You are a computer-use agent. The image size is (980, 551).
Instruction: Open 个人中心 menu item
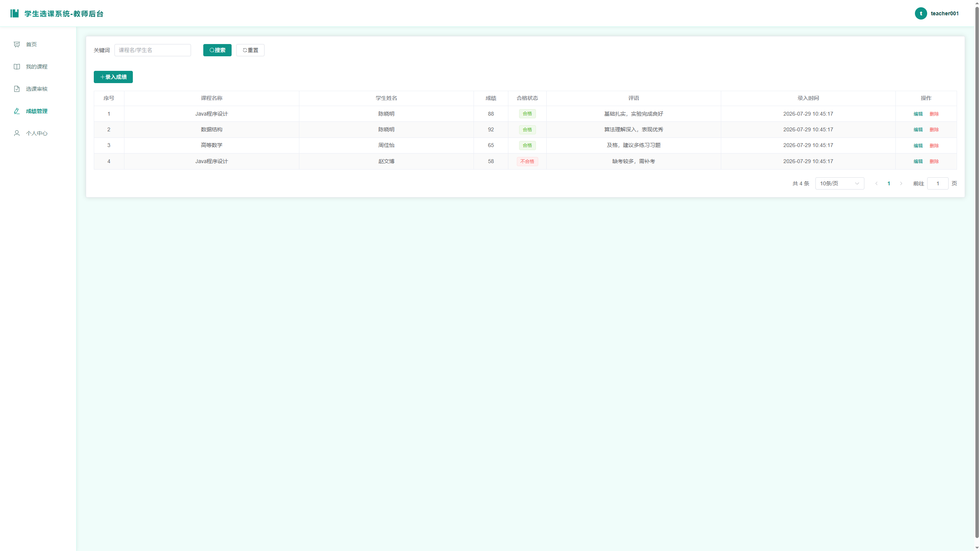click(38, 133)
